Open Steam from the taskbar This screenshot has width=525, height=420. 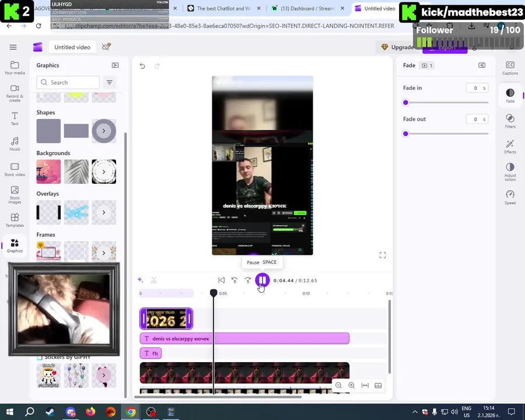[51, 412]
